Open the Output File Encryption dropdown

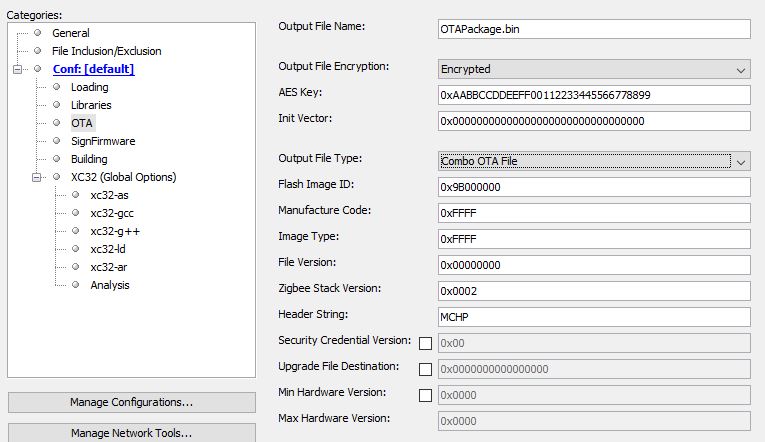(594, 70)
